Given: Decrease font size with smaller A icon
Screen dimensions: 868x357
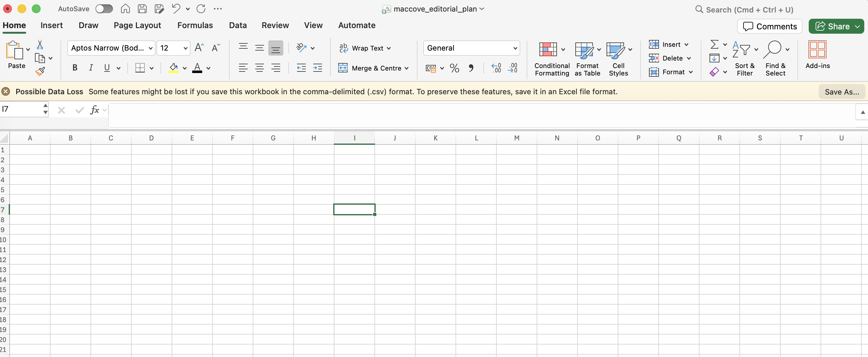Looking at the screenshot, I should click(216, 48).
